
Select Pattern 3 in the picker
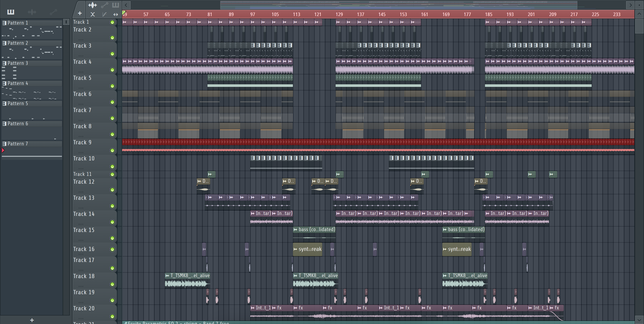click(32, 63)
